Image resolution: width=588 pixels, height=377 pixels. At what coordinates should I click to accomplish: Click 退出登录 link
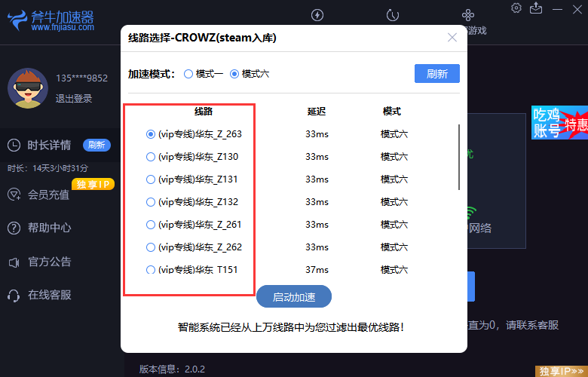(x=74, y=98)
